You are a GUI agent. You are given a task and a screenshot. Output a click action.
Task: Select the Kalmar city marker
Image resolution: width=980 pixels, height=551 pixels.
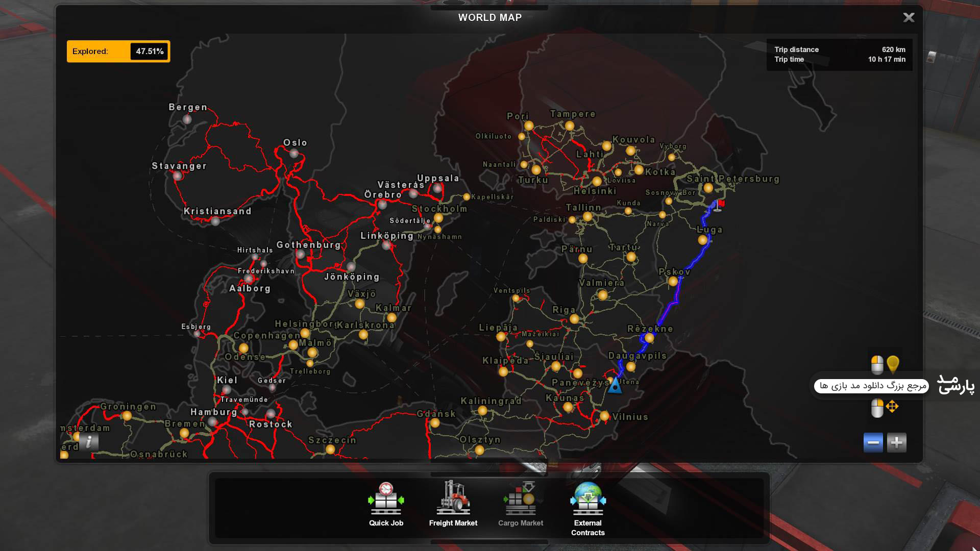coord(391,318)
